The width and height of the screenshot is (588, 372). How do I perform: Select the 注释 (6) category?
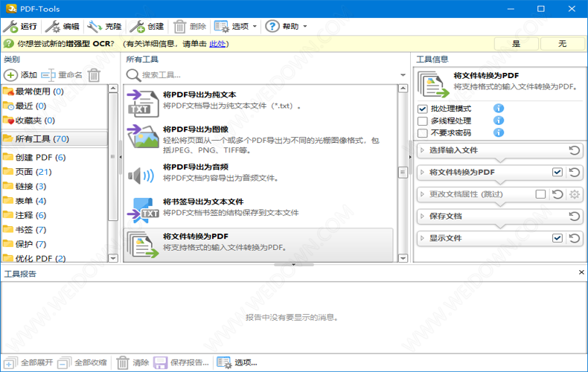pyautogui.click(x=55, y=215)
